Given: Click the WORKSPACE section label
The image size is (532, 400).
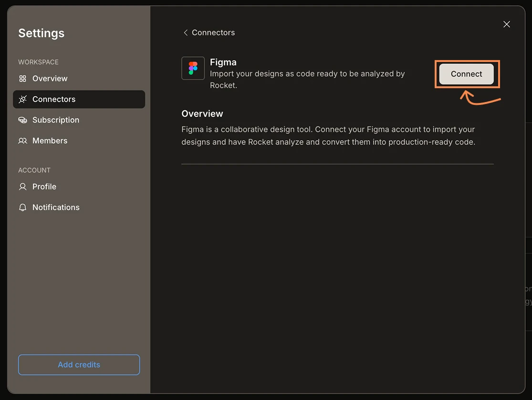Looking at the screenshot, I should pyautogui.click(x=38, y=62).
